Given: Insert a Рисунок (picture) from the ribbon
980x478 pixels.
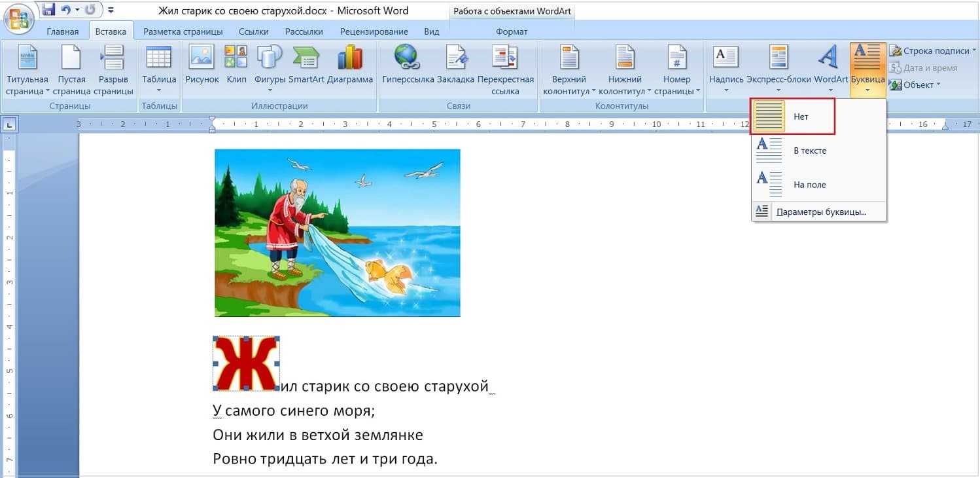Looking at the screenshot, I should pyautogui.click(x=201, y=65).
